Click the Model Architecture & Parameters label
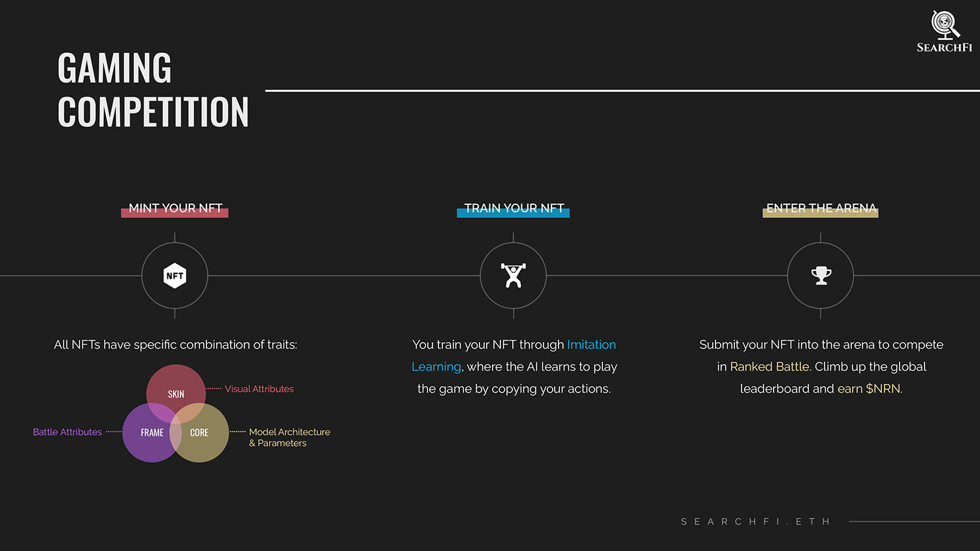The image size is (980, 551). tap(289, 437)
